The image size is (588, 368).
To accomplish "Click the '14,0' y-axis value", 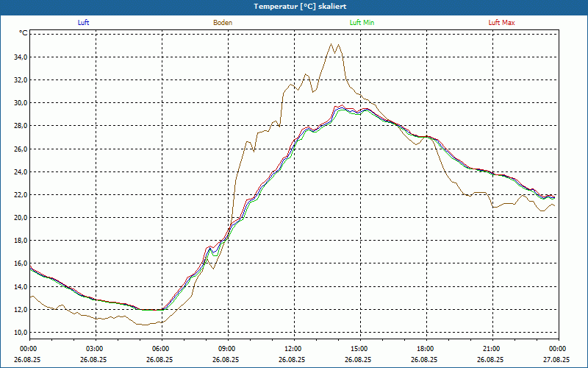I will pos(21,287).
